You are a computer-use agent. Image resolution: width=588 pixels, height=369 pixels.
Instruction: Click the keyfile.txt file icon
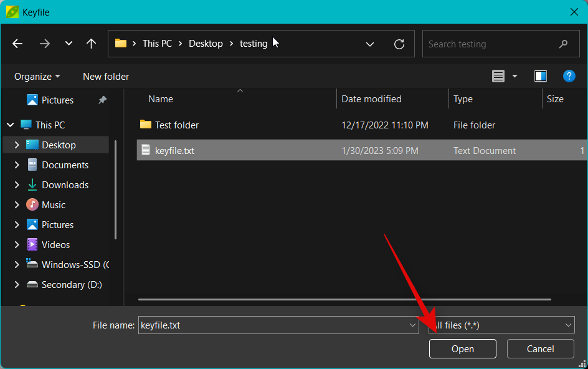coord(146,150)
